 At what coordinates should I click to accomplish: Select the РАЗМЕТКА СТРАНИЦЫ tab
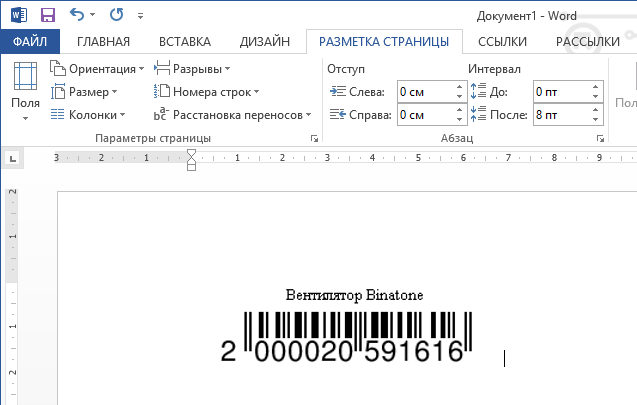coord(384,41)
